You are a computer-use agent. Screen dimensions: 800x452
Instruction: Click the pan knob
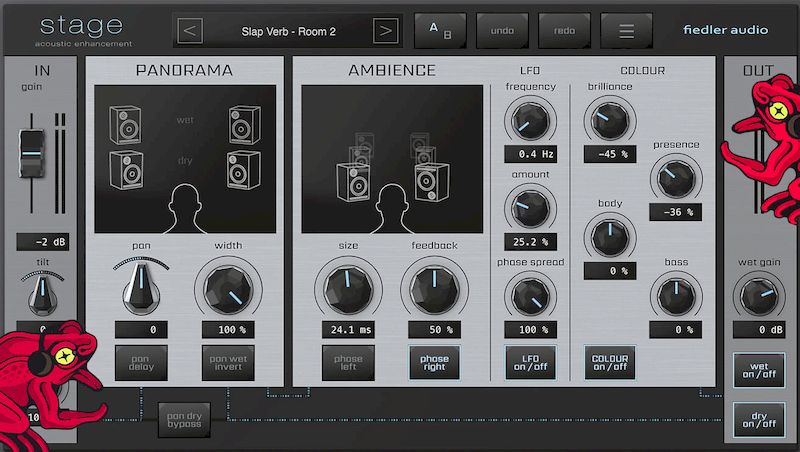pyautogui.click(x=141, y=288)
